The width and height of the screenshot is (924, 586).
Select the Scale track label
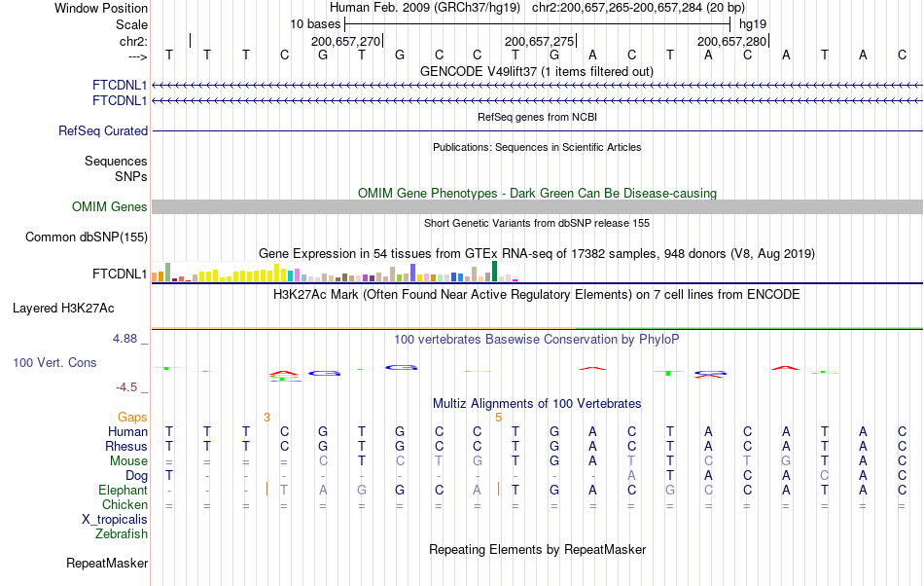tap(131, 24)
